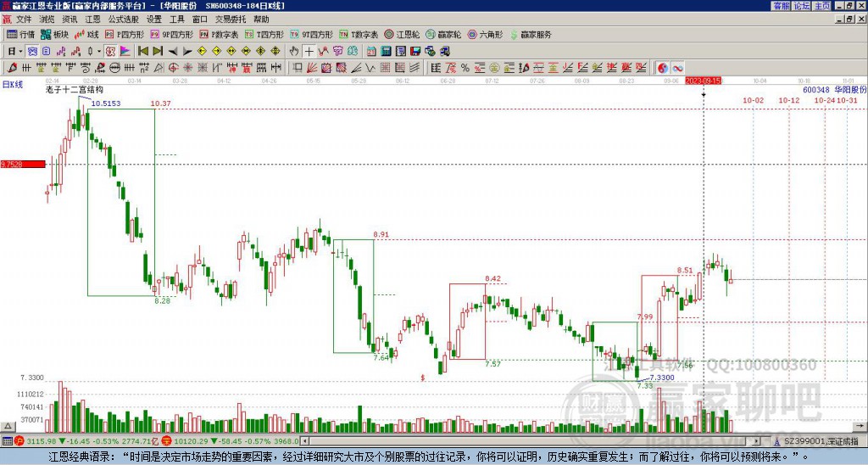The width and height of the screenshot is (868, 465).
Task: Click the 10-02 forecast date label
Action: (x=753, y=100)
